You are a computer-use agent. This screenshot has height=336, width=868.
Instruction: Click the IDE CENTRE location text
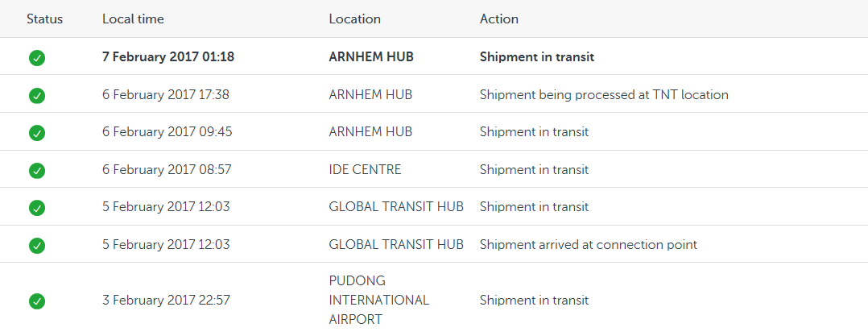(x=365, y=169)
